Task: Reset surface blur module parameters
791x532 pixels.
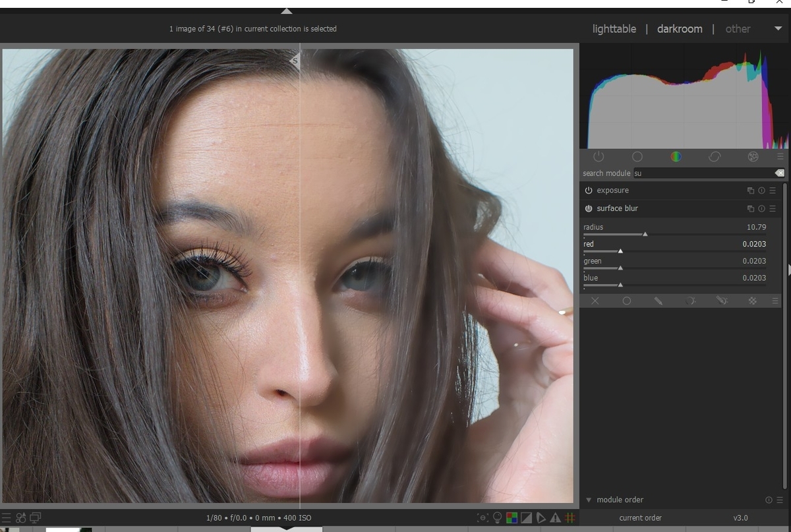Action: coord(761,208)
